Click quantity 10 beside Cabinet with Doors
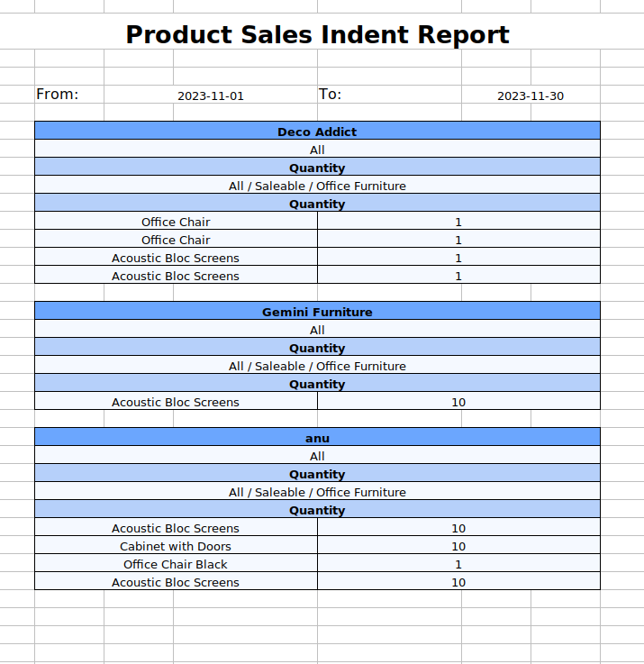This screenshot has width=644, height=664. click(458, 546)
